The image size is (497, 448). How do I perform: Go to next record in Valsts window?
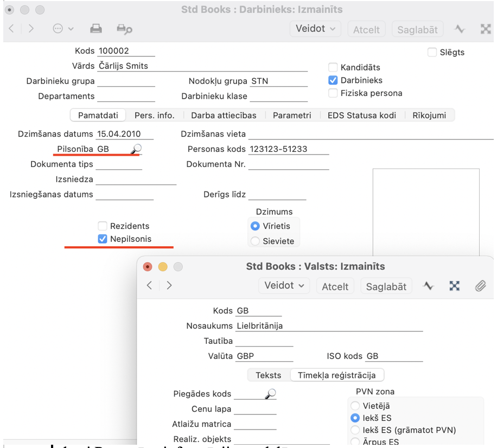tap(169, 285)
